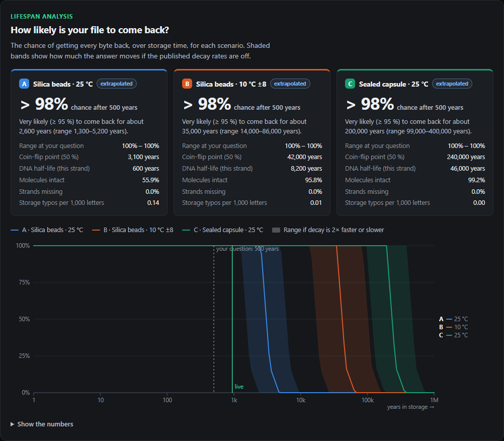
Task: Click the extrapolated tag on card A
Action: tap(116, 84)
